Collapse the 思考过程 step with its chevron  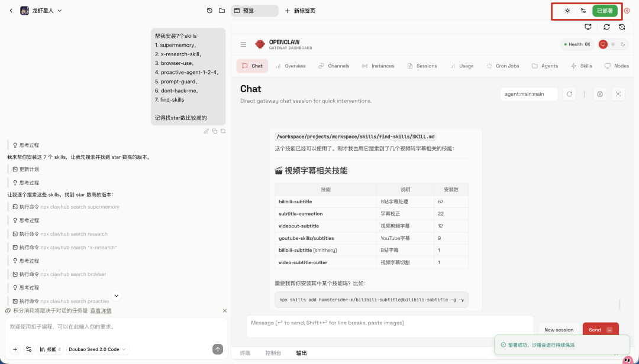click(x=116, y=295)
